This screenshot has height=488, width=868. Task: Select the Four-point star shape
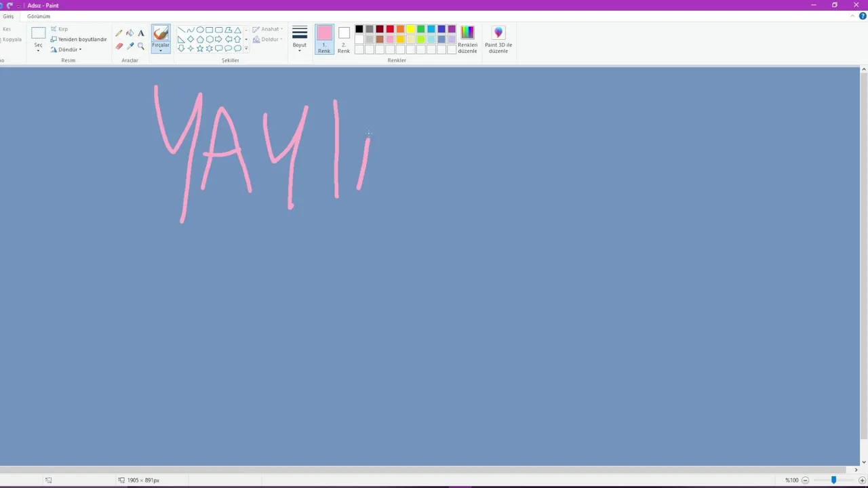point(191,48)
